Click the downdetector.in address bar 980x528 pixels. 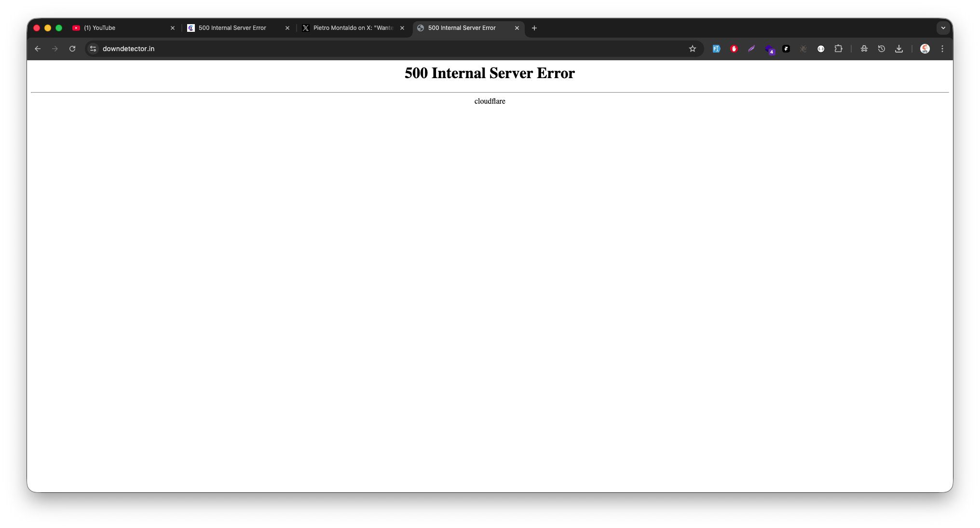click(x=338, y=49)
